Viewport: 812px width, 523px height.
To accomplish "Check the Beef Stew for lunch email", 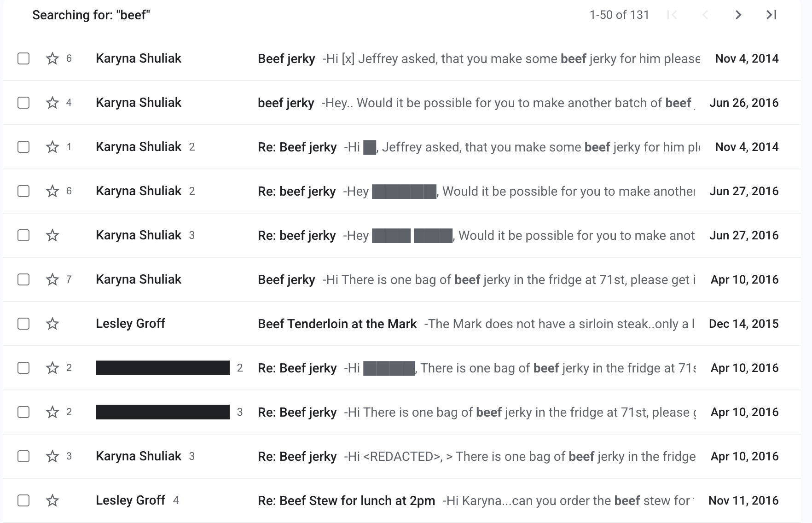I will point(23,500).
